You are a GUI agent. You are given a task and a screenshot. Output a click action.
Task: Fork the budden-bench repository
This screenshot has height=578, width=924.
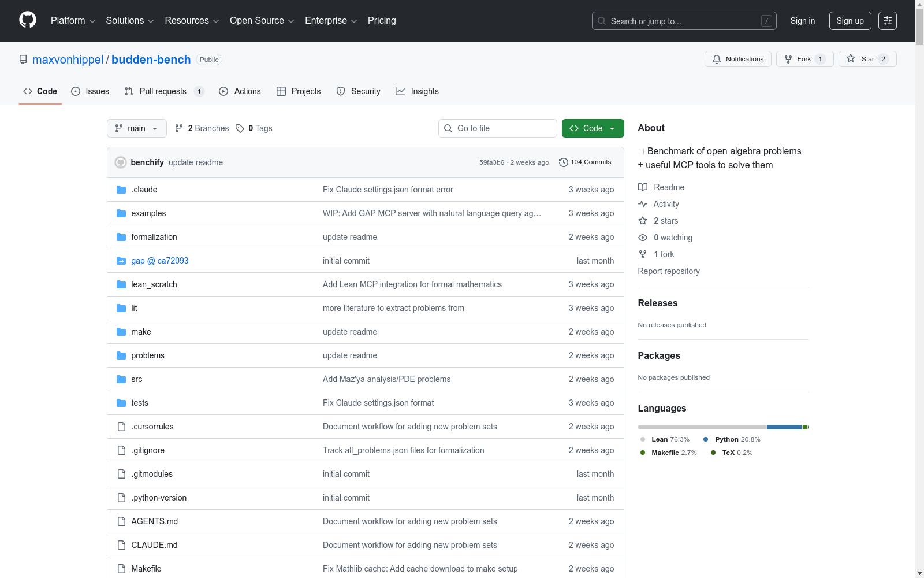(x=804, y=59)
